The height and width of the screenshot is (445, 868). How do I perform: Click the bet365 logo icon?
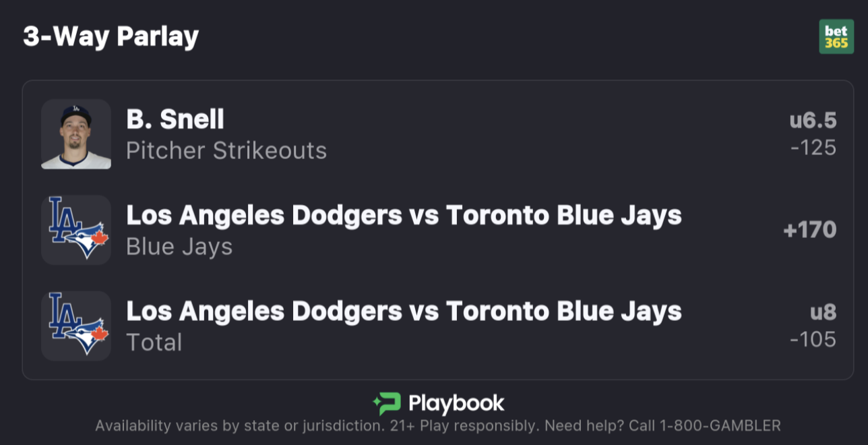(836, 37)
